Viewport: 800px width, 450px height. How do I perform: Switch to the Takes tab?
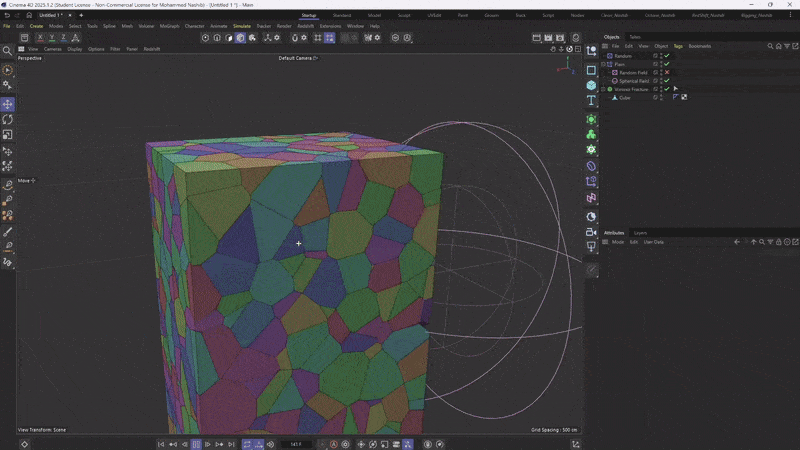pyautogui.click(x=635, y=37)
